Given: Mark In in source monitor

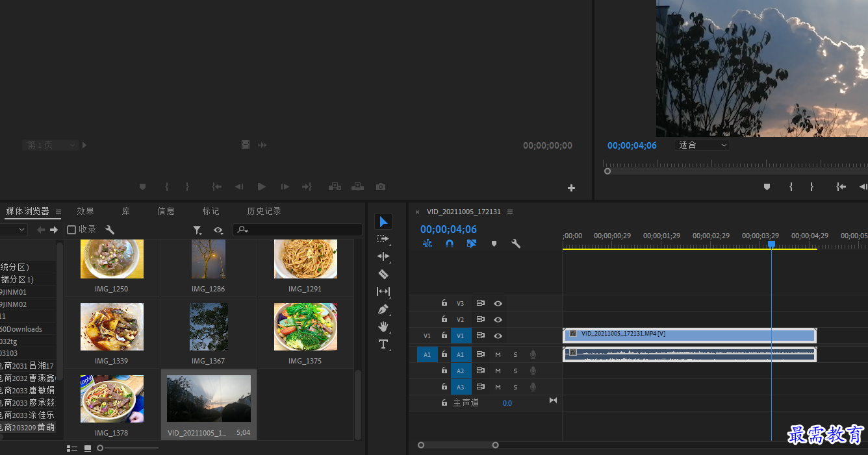Looking at the screenshot, I should click(x=166, y=187).
